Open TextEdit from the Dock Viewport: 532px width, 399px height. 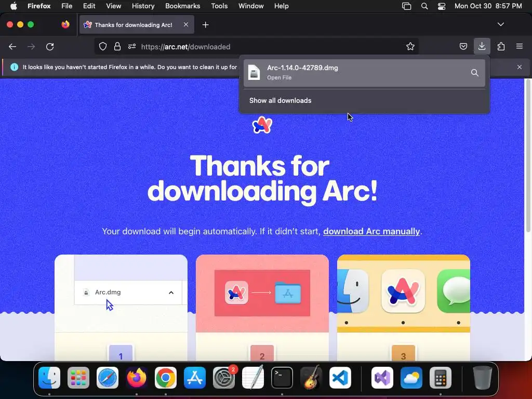[x=253, y=377]
